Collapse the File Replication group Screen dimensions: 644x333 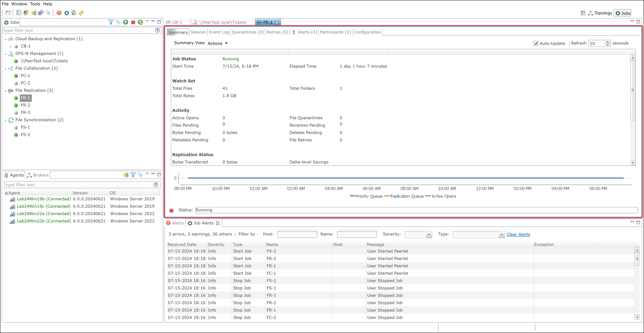[x=6, y=90]
